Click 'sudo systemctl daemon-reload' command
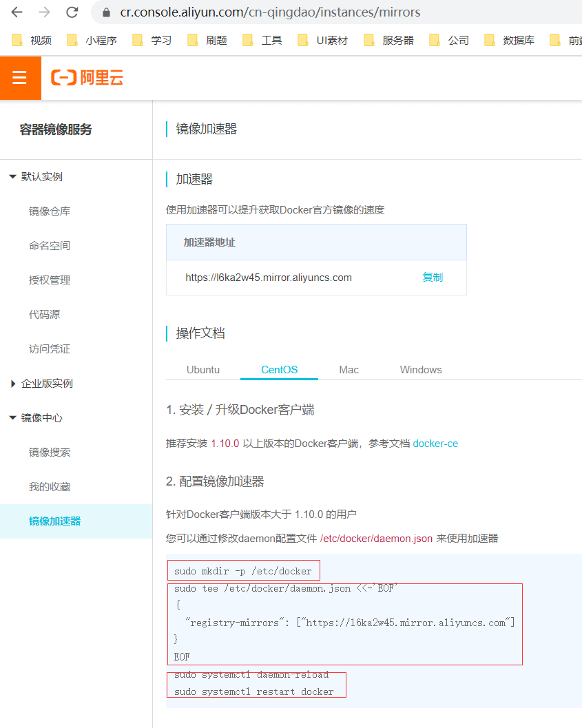The image size is (582, 728). tap(251, 674)
